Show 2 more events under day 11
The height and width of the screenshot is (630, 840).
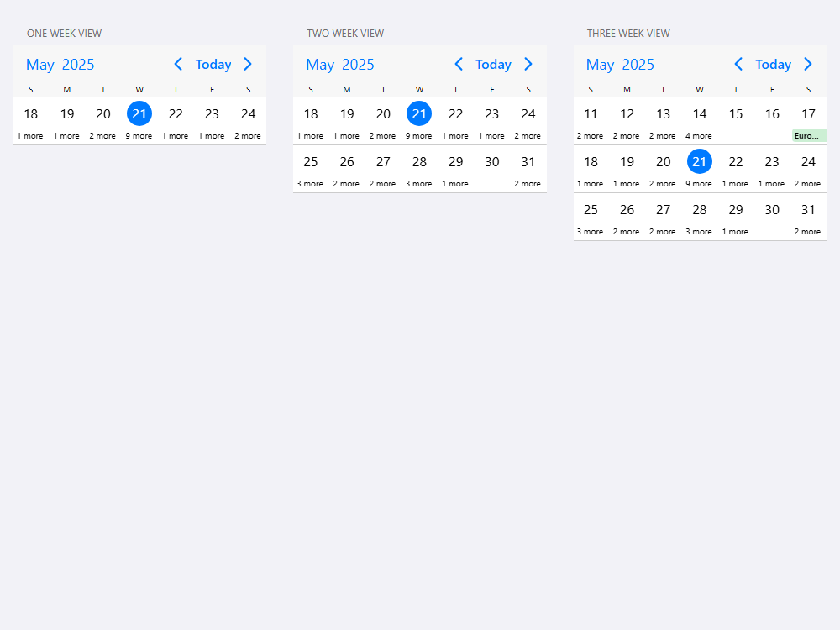[590, 136]
